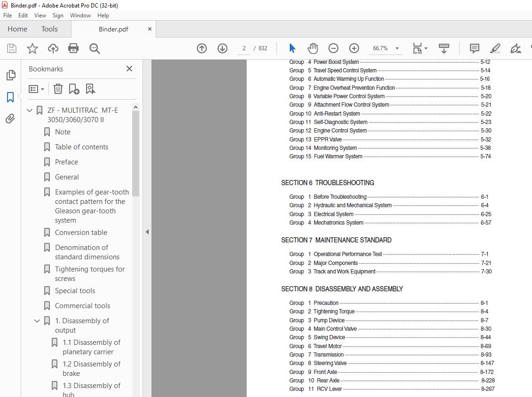Open the Edit menu
This screenshot has height=397, width=532.
23,15
